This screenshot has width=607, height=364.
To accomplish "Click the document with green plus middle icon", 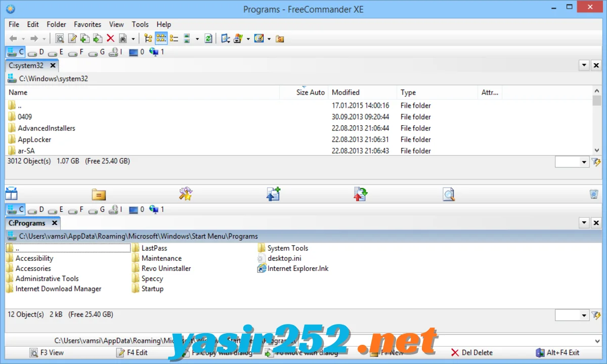I will coord(273,194).
